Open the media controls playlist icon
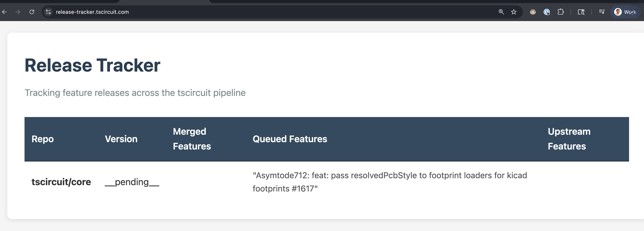 click(x=602, y=12)
